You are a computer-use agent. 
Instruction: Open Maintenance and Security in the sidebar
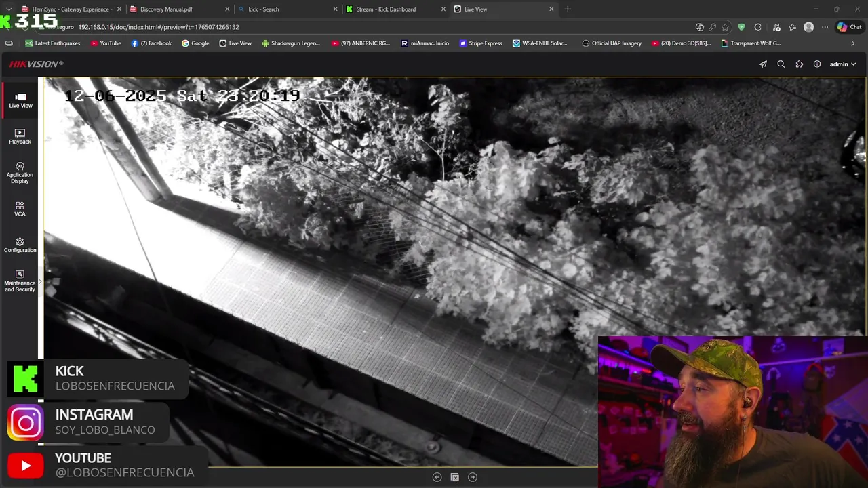click(20, 281)
